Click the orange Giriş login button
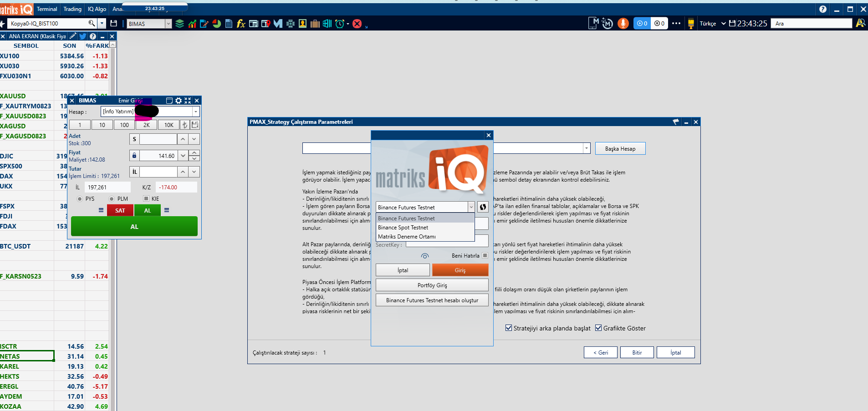Screen dimensions: 868x411 (x=460, y=270)
